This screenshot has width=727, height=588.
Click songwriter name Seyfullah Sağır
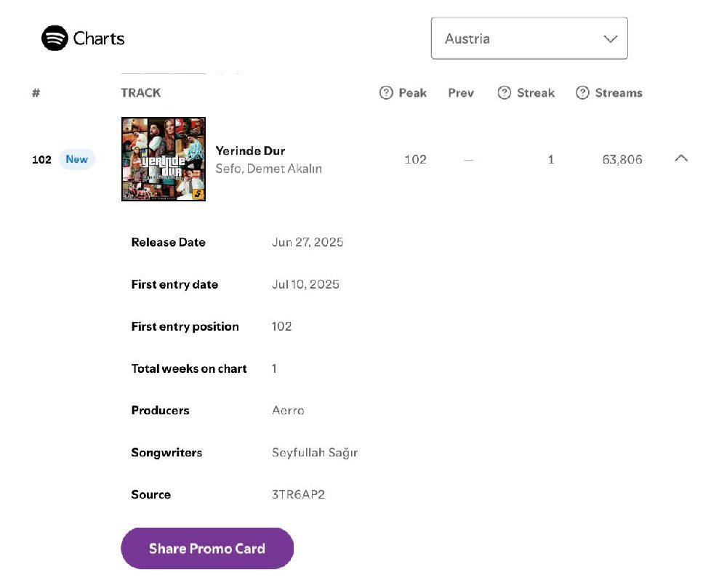315,453
